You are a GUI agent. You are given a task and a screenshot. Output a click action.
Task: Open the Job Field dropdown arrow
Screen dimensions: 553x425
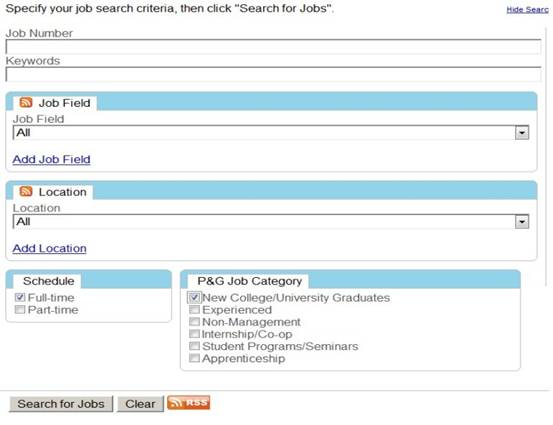[522, 133]
